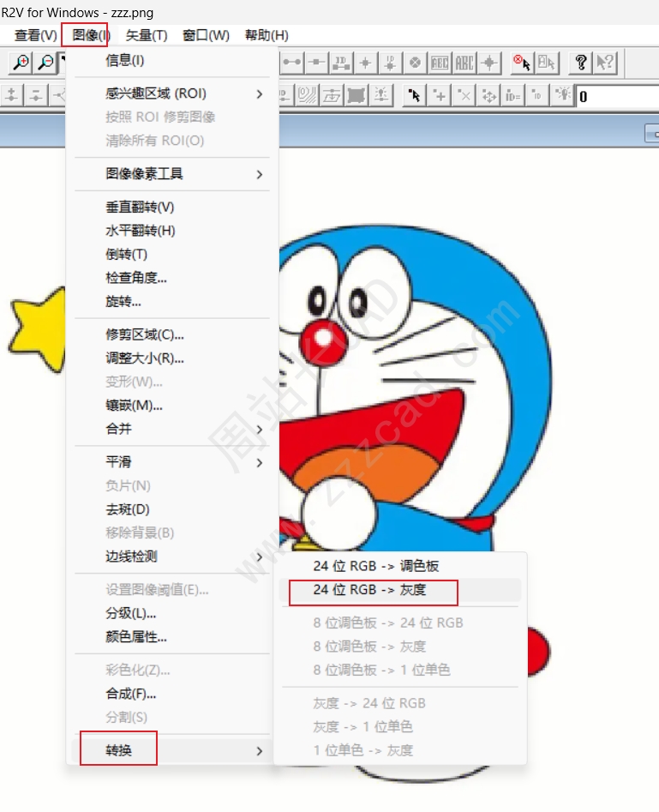
Task: Expand the 平滑 submenu
Action: 172,462
